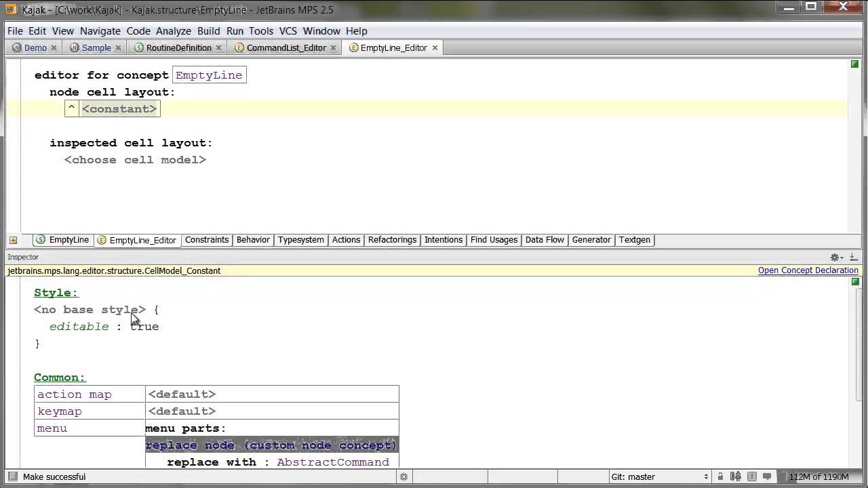Screen dimensions: 868x488
Task: Switch to the Textgen aspect tab
Action: [635, 240]
